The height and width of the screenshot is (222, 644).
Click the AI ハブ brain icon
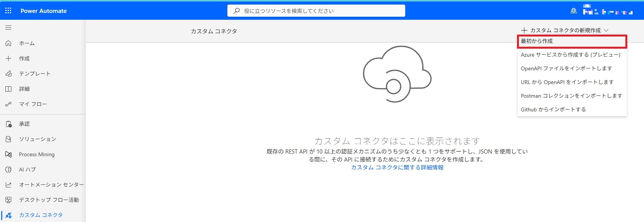(8, 170)
